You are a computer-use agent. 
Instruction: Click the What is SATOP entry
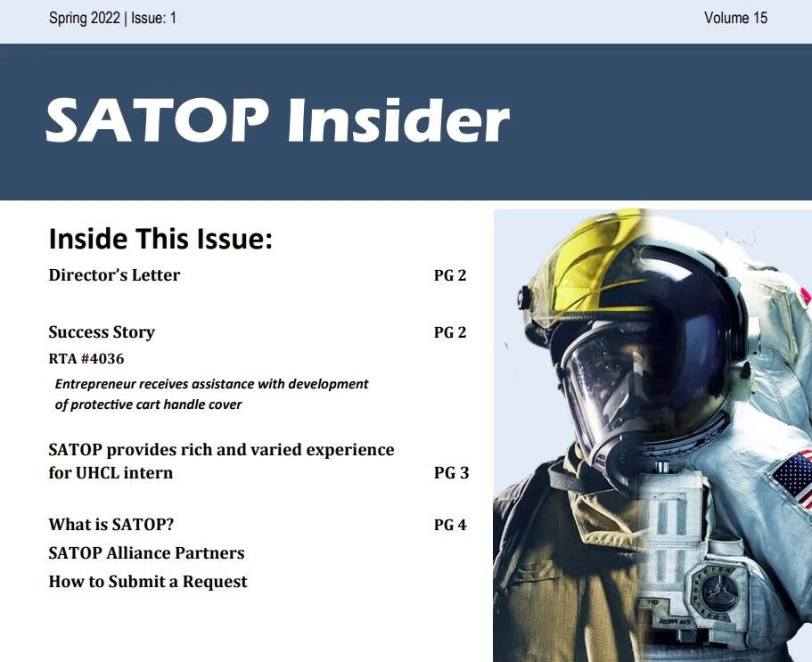click(x=111, y=525)
